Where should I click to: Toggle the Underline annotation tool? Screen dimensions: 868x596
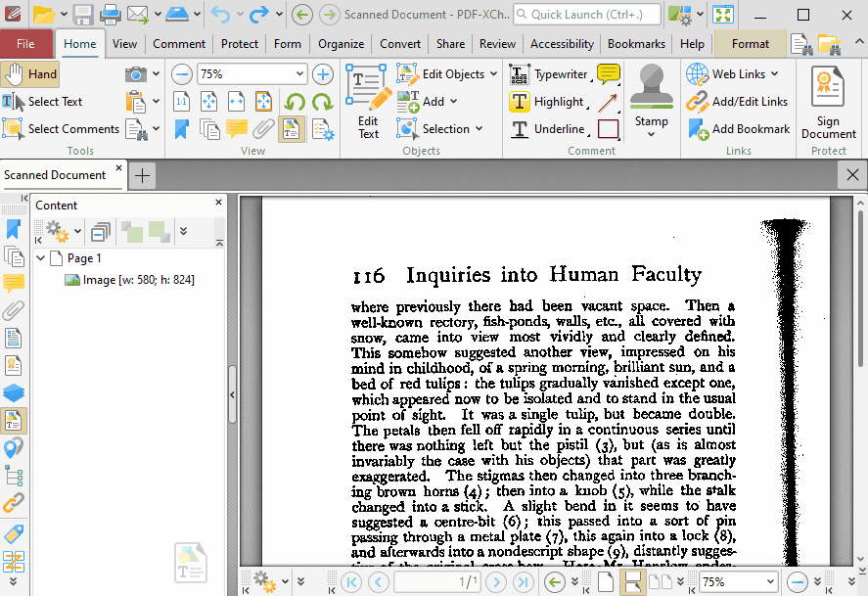[547, 129]
